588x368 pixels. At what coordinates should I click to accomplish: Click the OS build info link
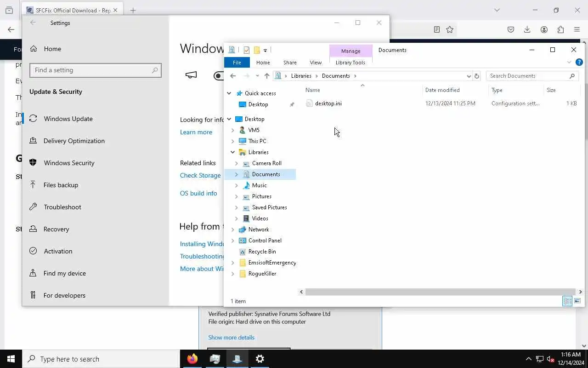[x=198, y=193]
